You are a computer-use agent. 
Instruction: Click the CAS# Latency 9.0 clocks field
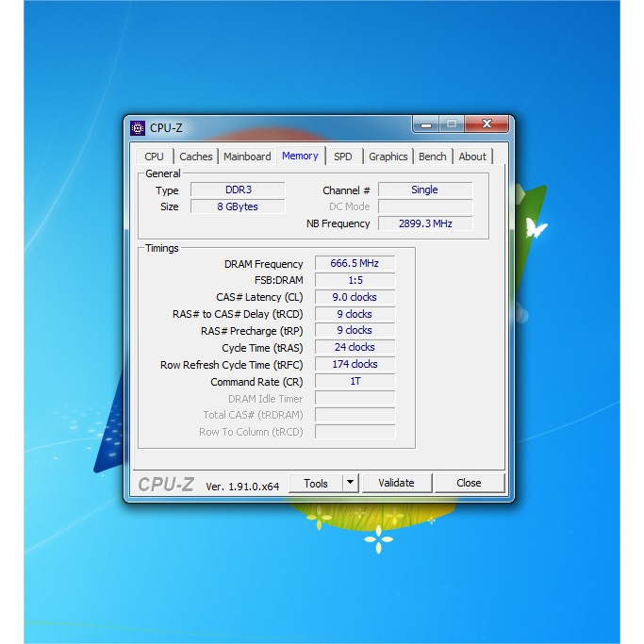click(x=355, y=297)
